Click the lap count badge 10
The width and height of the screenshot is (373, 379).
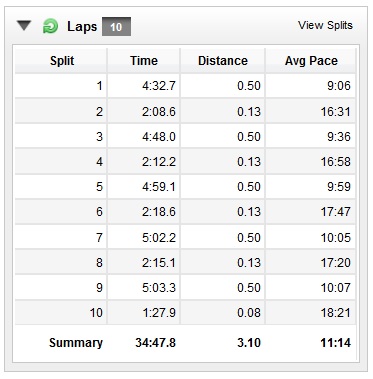coord(116,27)
